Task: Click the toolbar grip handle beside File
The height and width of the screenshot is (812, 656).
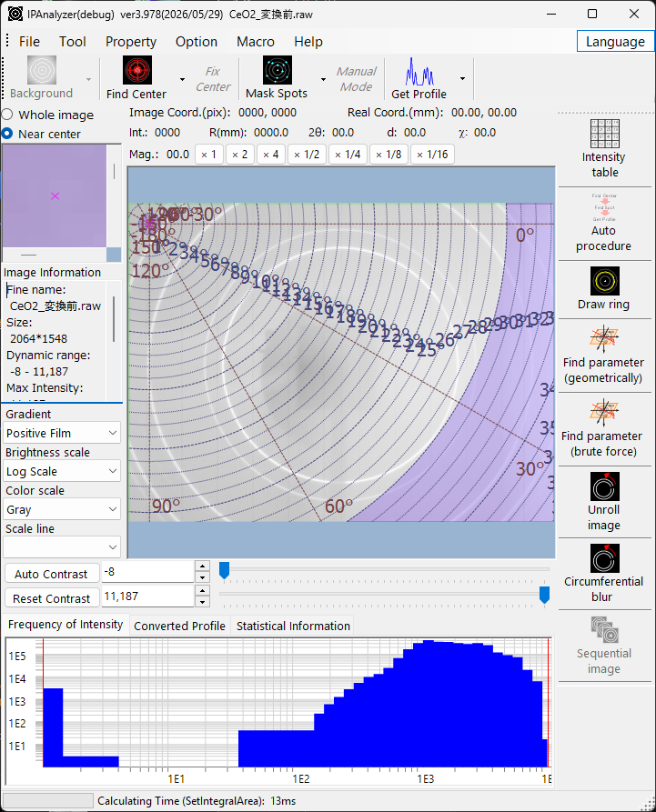Action: [7, 41]
